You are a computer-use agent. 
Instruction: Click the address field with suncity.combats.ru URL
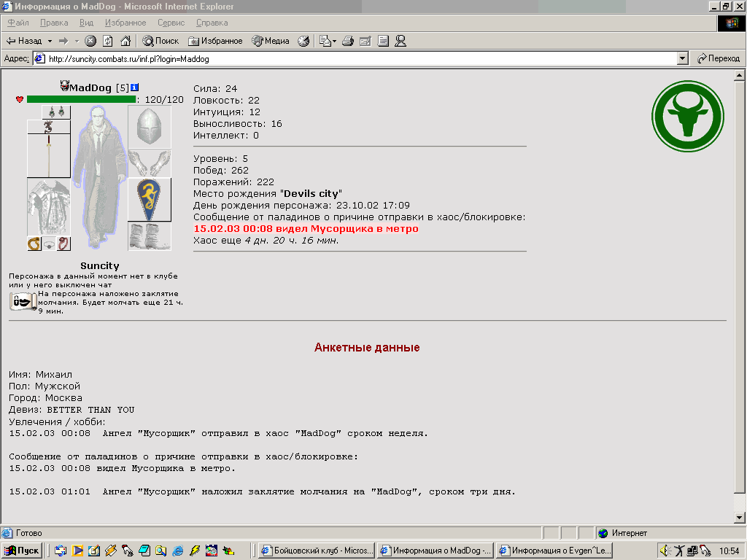(355, 58)
